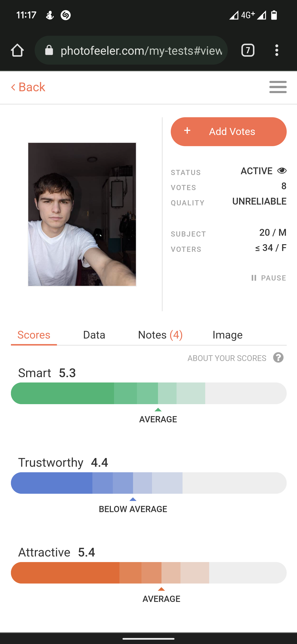Image resolution: width=297 pixels, height=644 pixels.
Task: Tap the battery icon in status bar
Action: click(274, 15)
